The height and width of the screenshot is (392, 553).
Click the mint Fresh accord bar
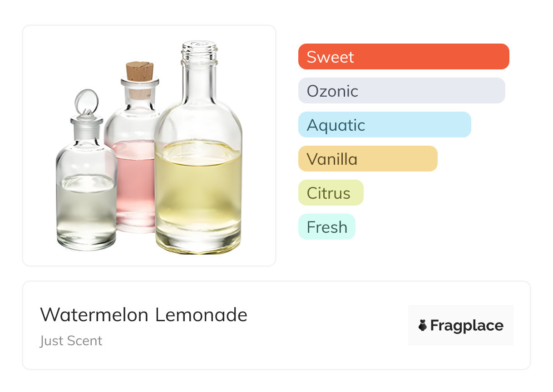[326, 227]
